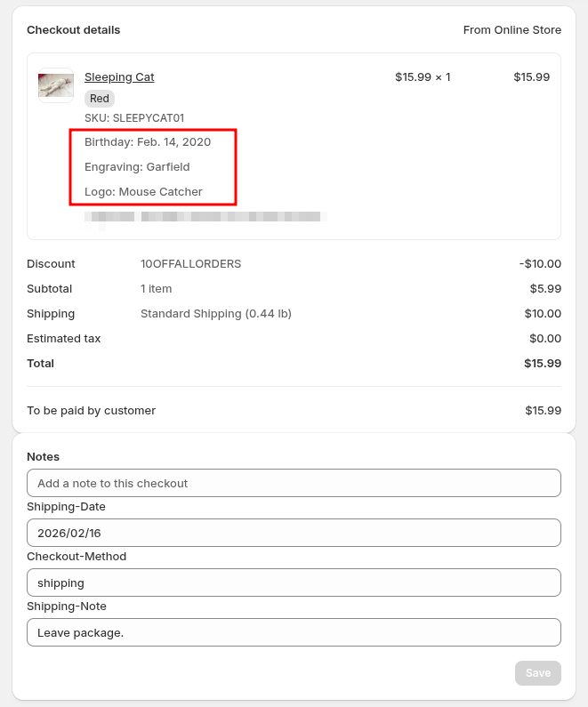Click the Total amount $15.99

point(543,364)
